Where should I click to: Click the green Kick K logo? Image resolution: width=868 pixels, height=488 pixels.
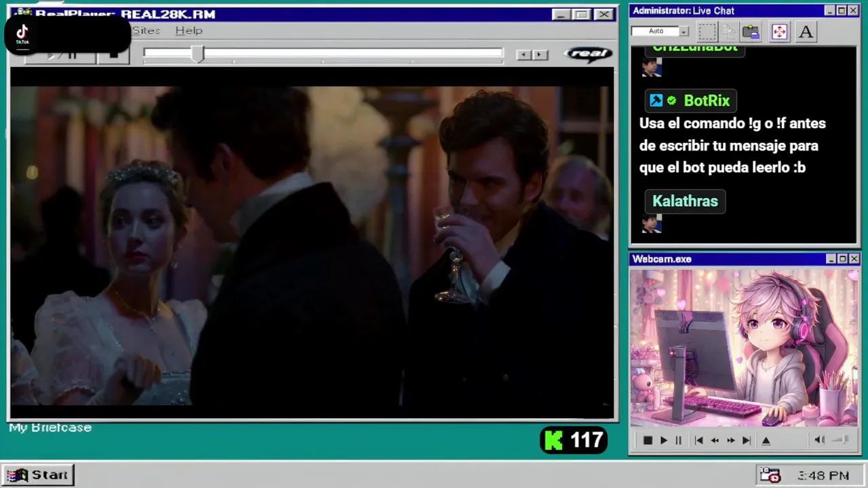click(554, 441)
